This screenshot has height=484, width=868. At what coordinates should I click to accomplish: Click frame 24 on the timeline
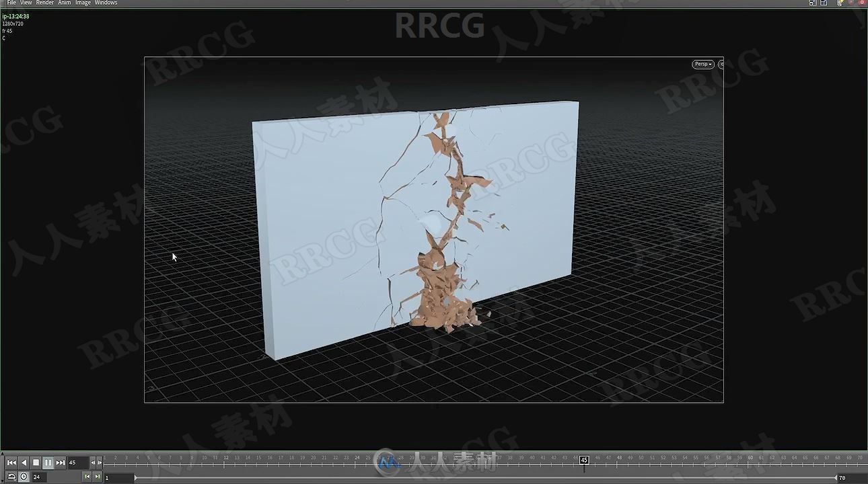(x=357, y=458)
